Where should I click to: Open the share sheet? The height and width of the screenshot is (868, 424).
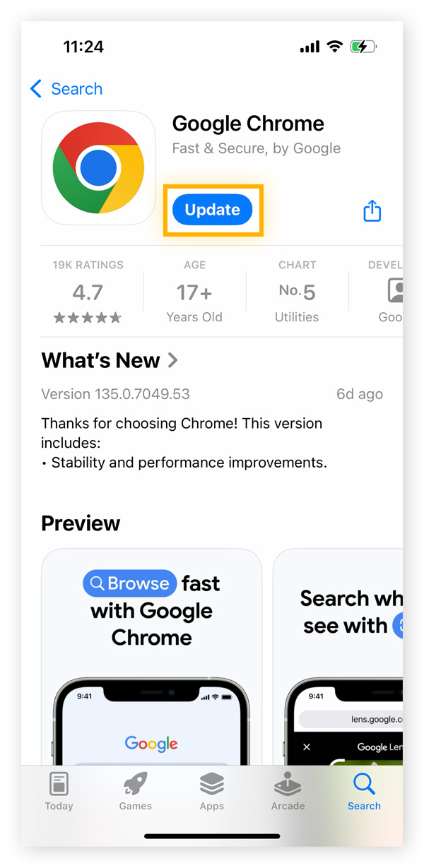(x=372, y=210)
